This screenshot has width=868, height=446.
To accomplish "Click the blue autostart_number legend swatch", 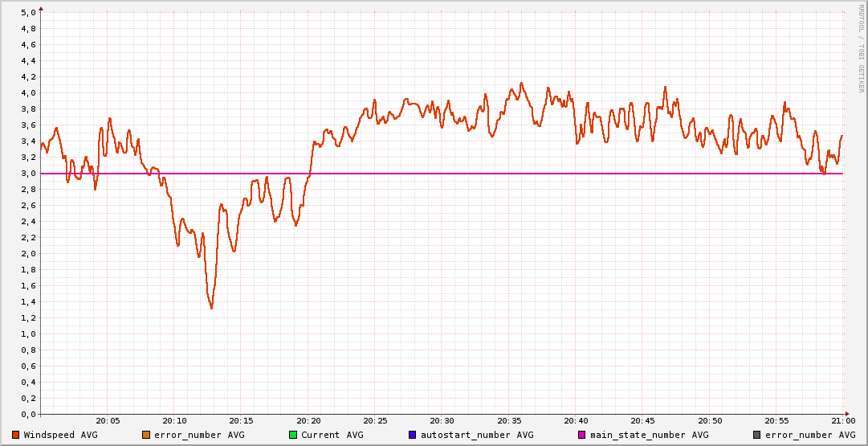I will click(413, 435).
